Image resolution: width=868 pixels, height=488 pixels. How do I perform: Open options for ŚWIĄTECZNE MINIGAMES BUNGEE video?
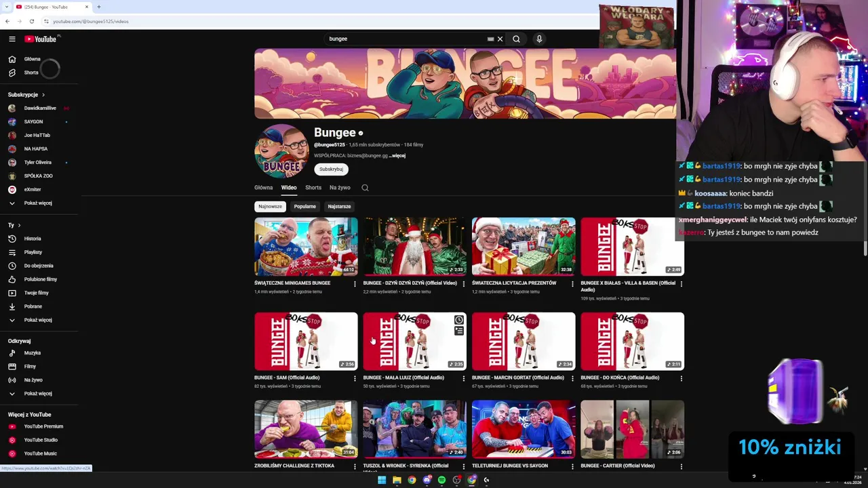pos(355,284)
